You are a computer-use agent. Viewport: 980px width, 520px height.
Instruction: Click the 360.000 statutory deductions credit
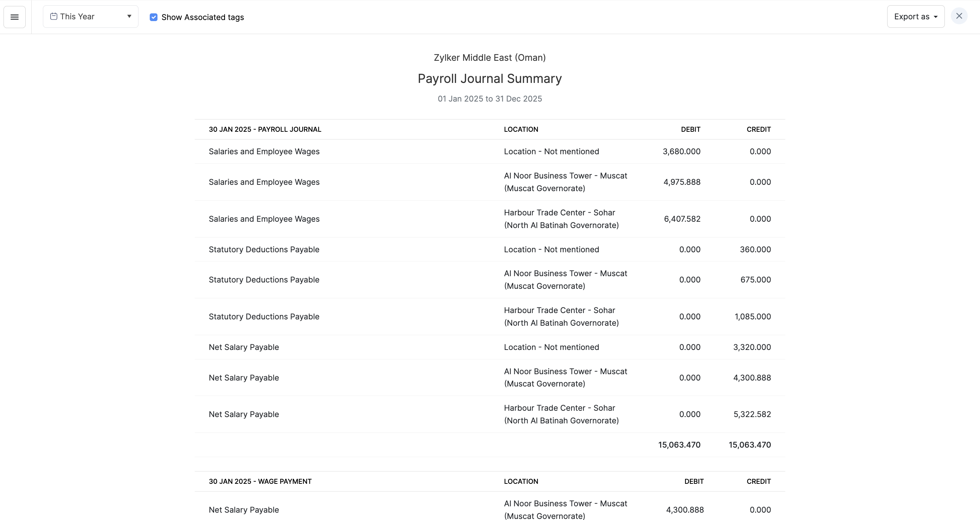click(x=755, y=249)
